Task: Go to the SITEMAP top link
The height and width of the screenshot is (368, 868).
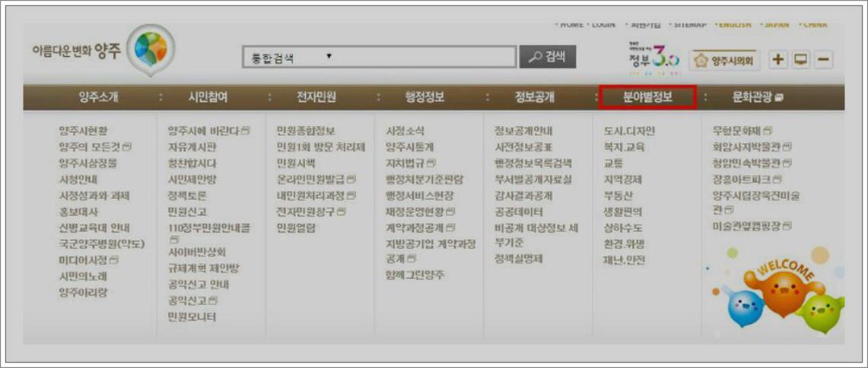Action: point(690,24)
